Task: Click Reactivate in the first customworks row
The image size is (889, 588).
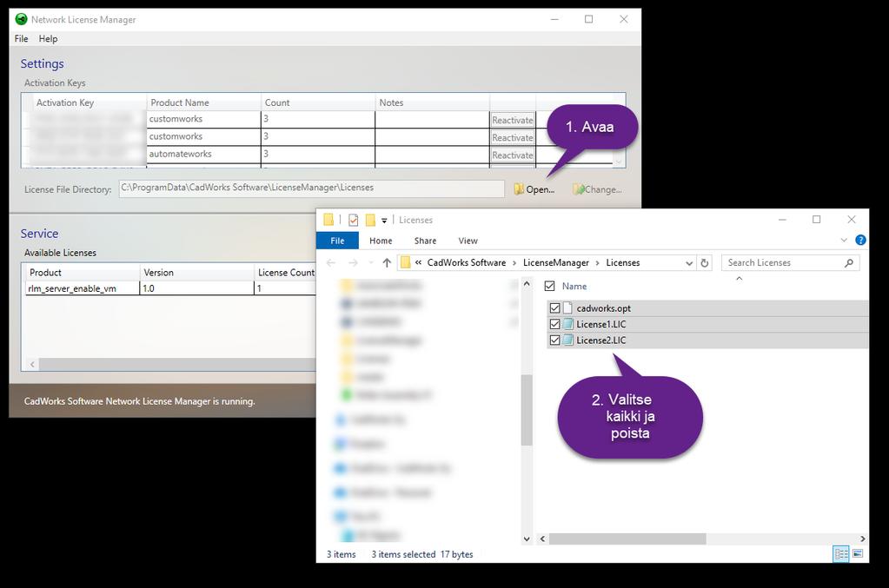Action: (513, 120)
